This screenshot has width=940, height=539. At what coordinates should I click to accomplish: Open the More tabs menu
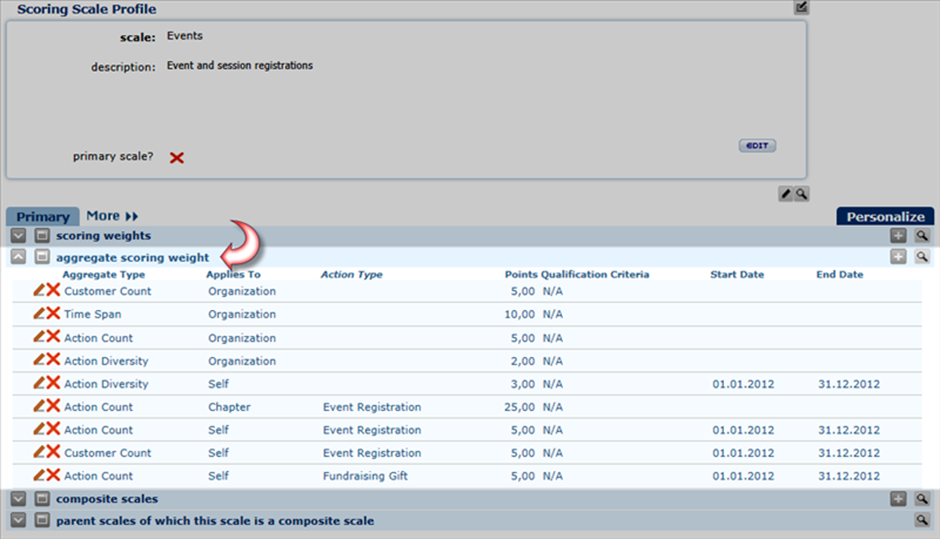click(112, 216)
